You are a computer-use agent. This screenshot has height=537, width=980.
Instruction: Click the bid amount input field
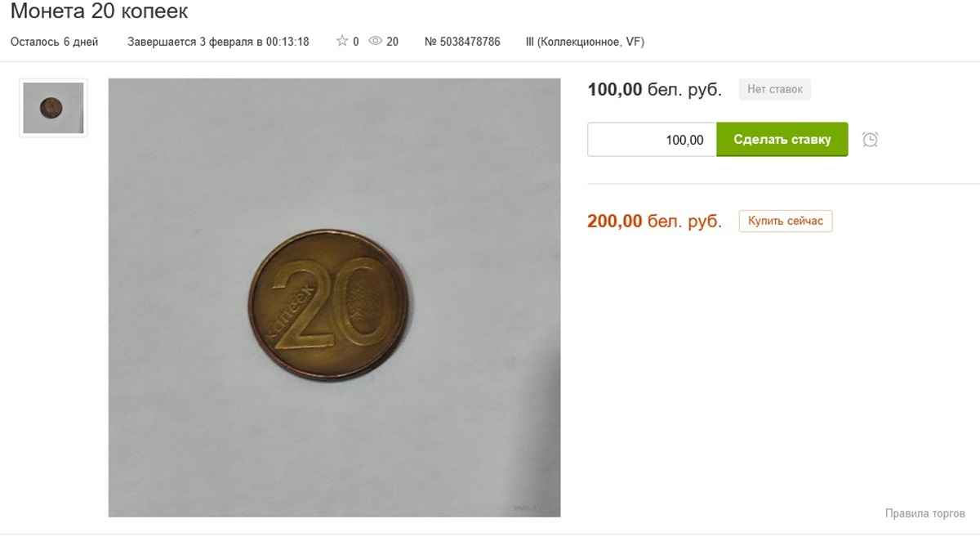pos(652,140)
